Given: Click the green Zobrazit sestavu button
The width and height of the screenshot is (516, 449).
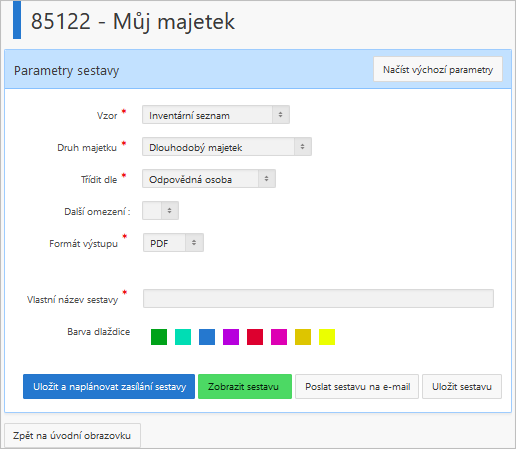Looking at the screenshot, I should [245, 387].
